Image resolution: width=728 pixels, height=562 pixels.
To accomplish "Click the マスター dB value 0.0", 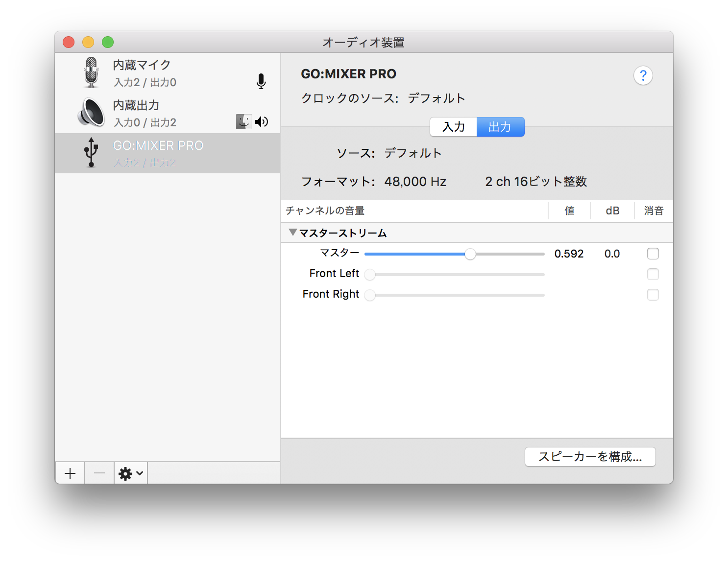I will 612,254.
